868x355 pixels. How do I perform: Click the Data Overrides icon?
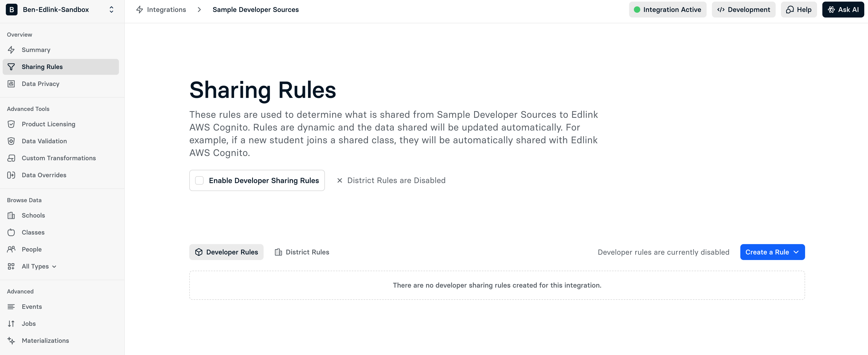click(11, 175)
